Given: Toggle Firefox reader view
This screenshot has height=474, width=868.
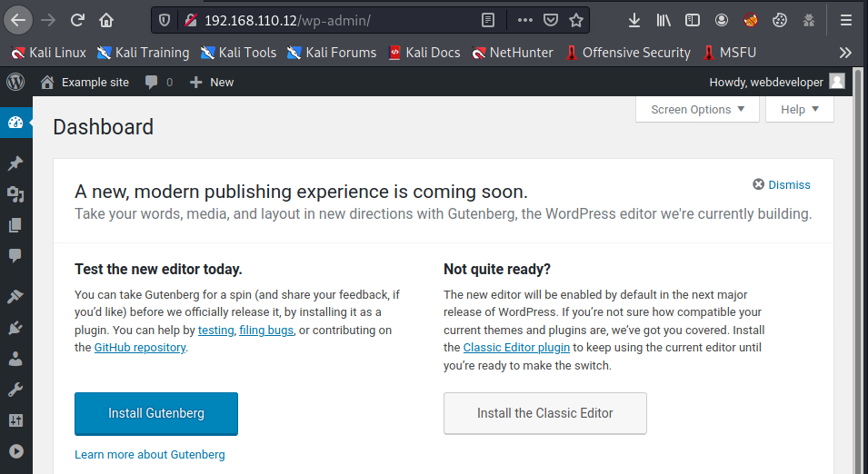Looking at the screenshot, I should coord(488,20).
